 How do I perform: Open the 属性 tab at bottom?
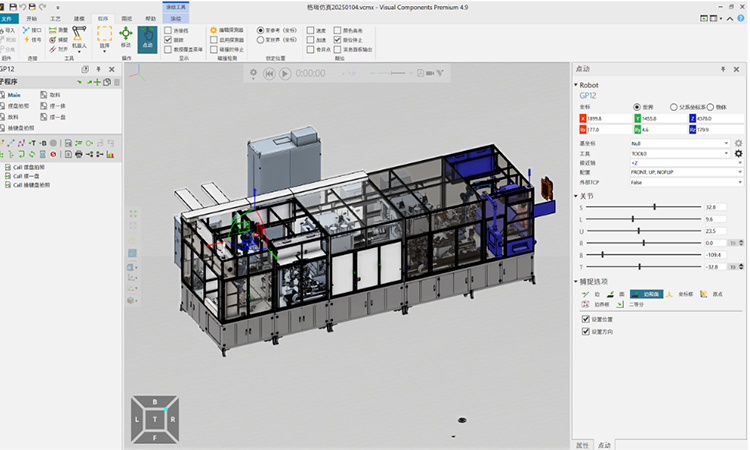(x=581, y=443)
